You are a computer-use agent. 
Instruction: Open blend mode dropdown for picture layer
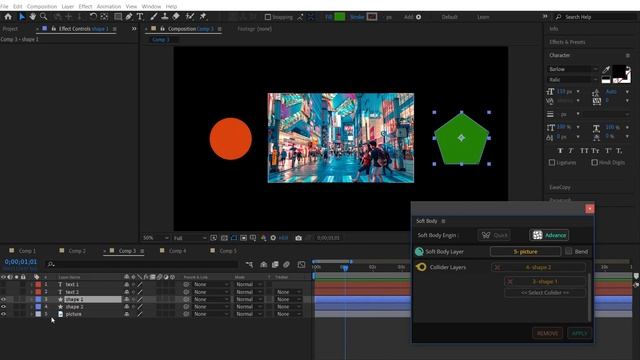(248, 314)
